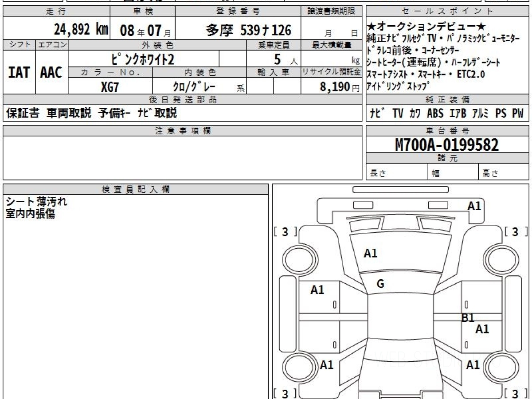Click the 乗車定員 header cell

pos(274,45)
